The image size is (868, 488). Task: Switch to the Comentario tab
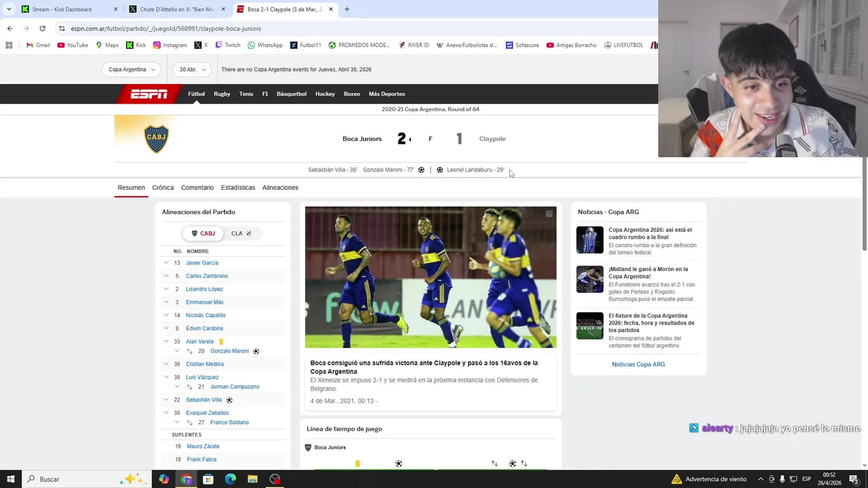pos(197,188)
